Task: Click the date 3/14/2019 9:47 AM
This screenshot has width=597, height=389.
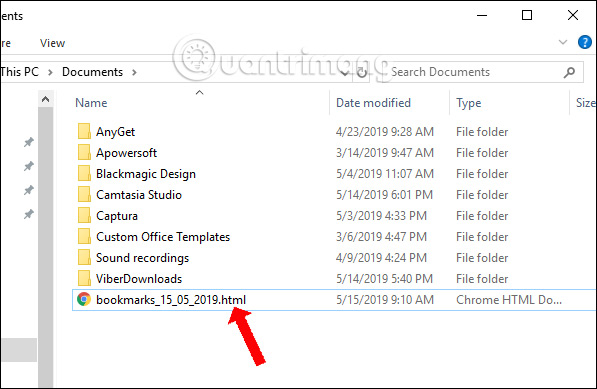Action: tap(385, 153)
